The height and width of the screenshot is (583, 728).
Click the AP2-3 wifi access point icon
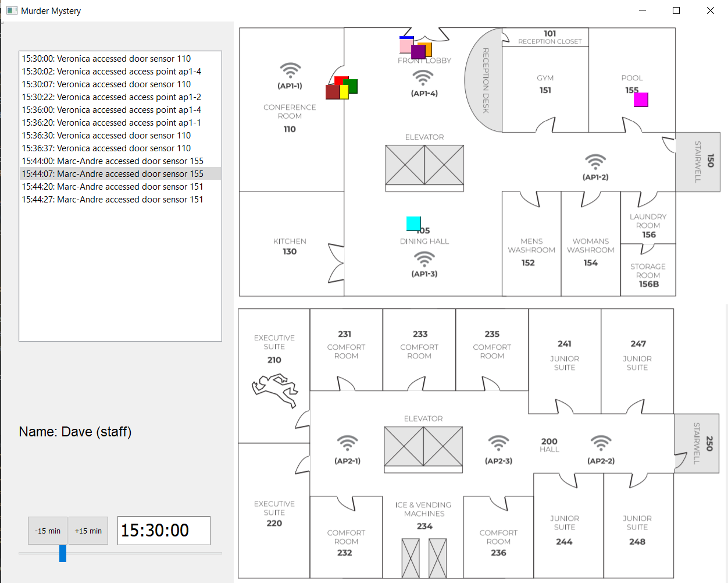tap(498, 443)
